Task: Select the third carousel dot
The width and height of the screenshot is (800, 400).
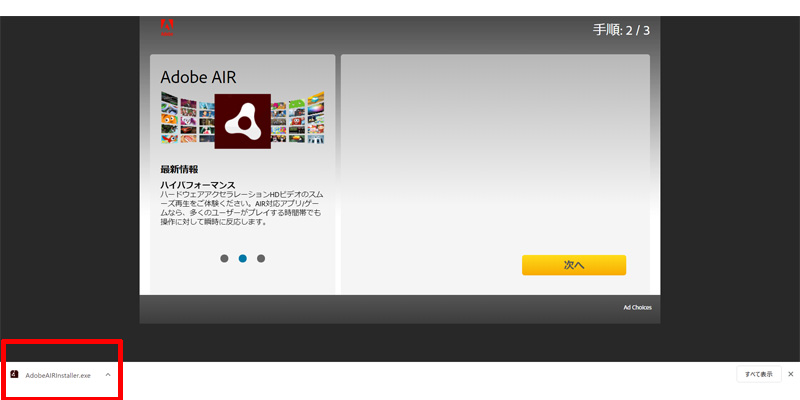Action: (261, 259)
